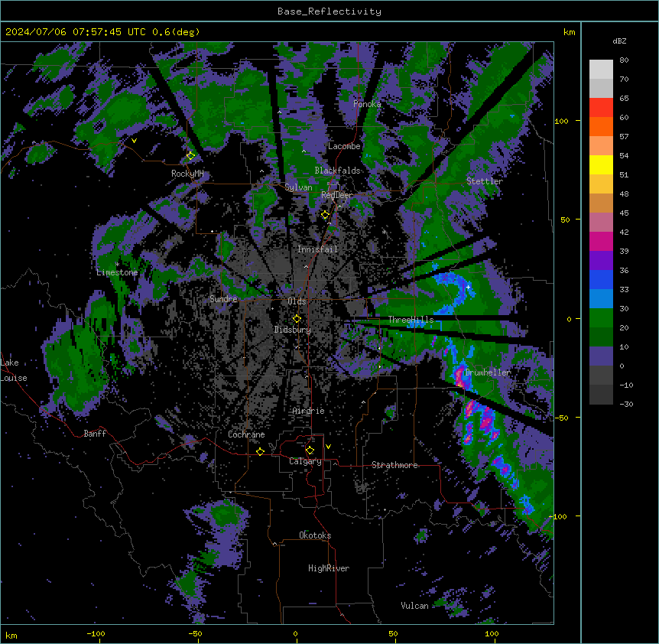
Task: Select the white plus marker northeast of ThreeHills
Action: click(x=468, y=287)
